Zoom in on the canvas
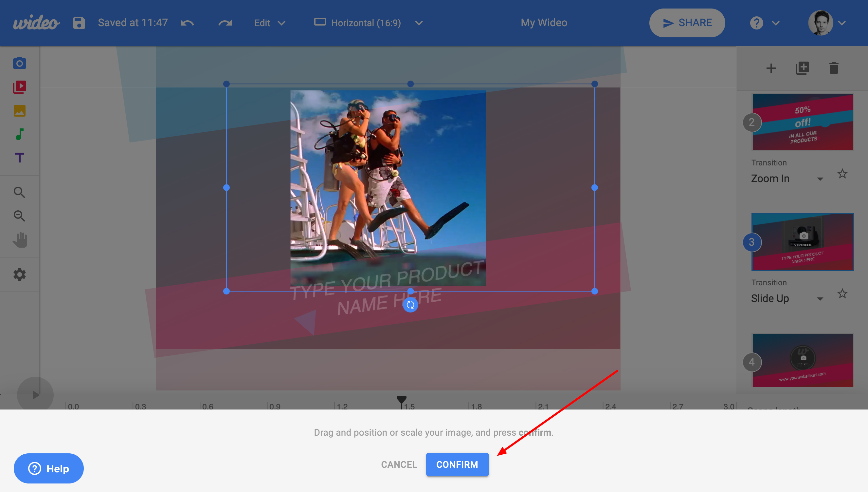Image resolution: width=868 pixels, height=492 pixels. (19, 192)
